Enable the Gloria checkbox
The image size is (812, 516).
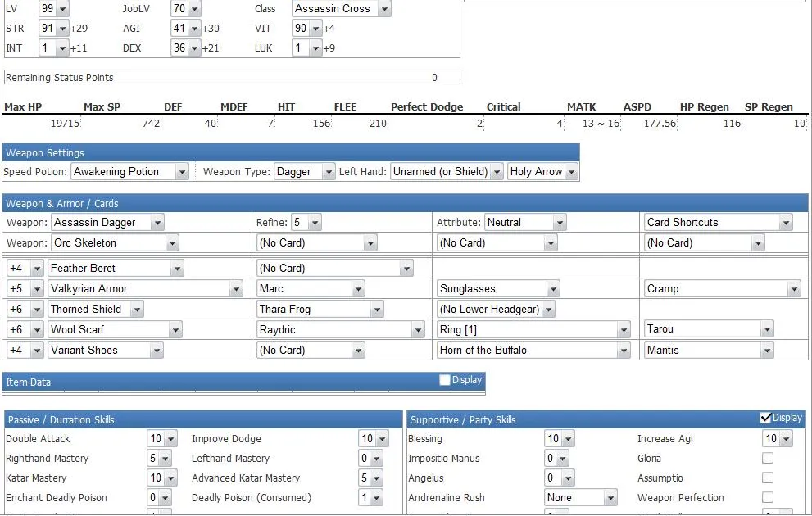(x=768, y=459)
